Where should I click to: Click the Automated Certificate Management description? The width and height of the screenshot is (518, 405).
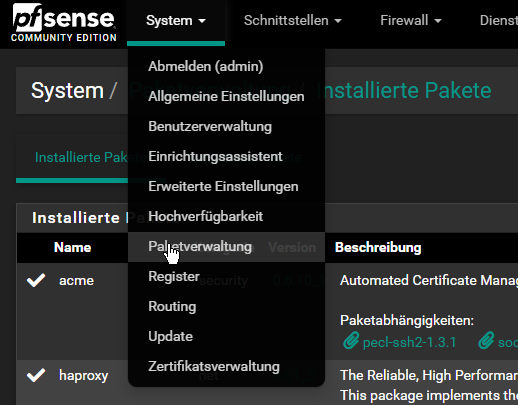tap(429, 280)
